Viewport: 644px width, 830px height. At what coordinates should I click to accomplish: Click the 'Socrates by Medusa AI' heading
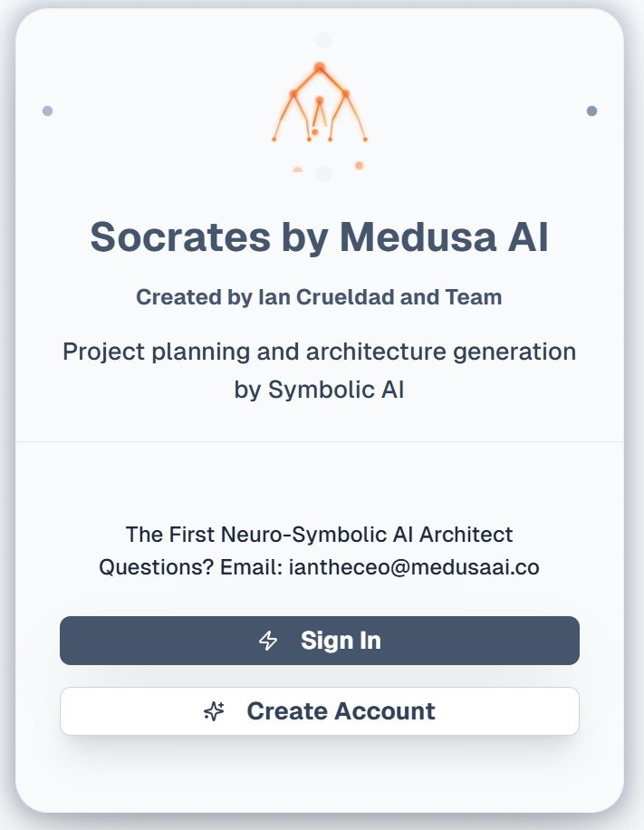point(319,236)
